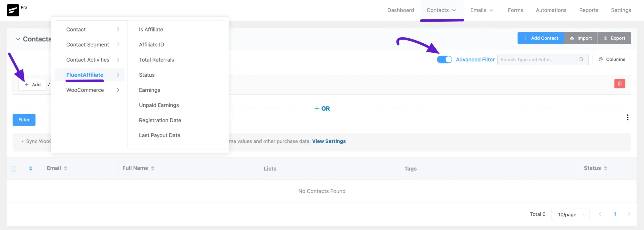
Task: Click the Add Contact button
Action: click(x=541, y=38)
